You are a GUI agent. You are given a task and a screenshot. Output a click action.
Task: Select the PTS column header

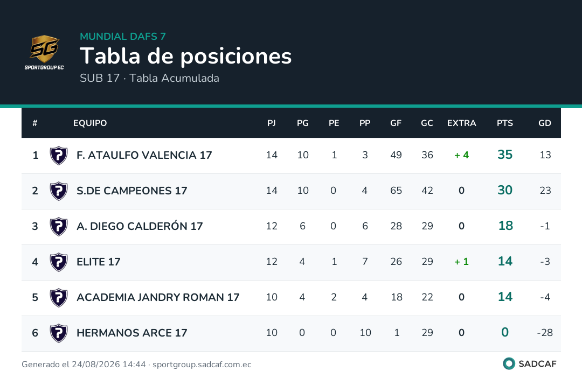coord(505,123)
